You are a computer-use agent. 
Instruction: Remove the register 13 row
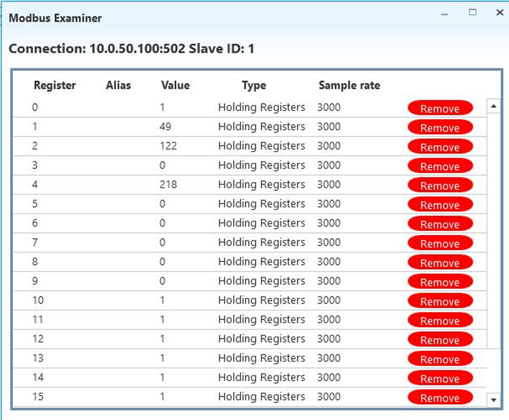[440, 359]
